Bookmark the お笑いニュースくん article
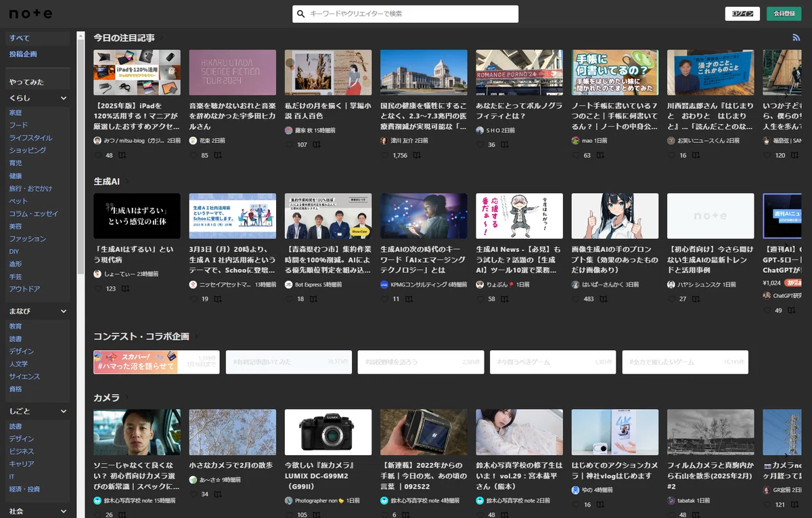 click(x=696, y=155)
